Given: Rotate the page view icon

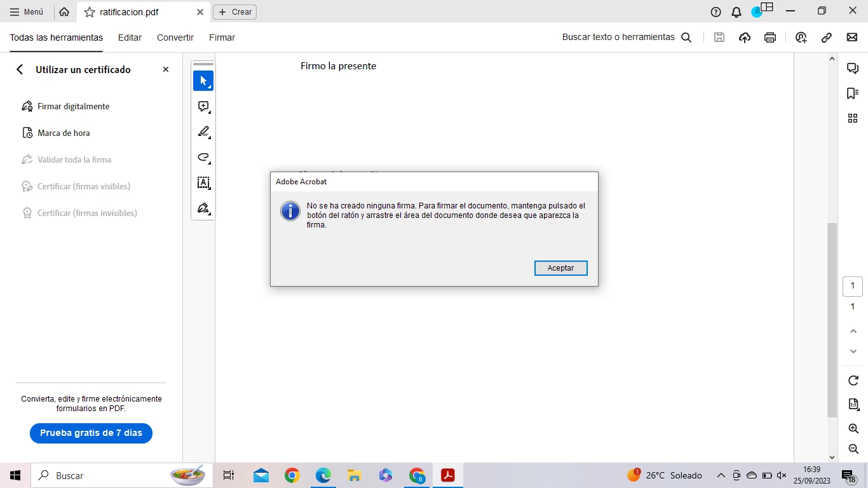Looking at the screenshot, I should point(853,381).
